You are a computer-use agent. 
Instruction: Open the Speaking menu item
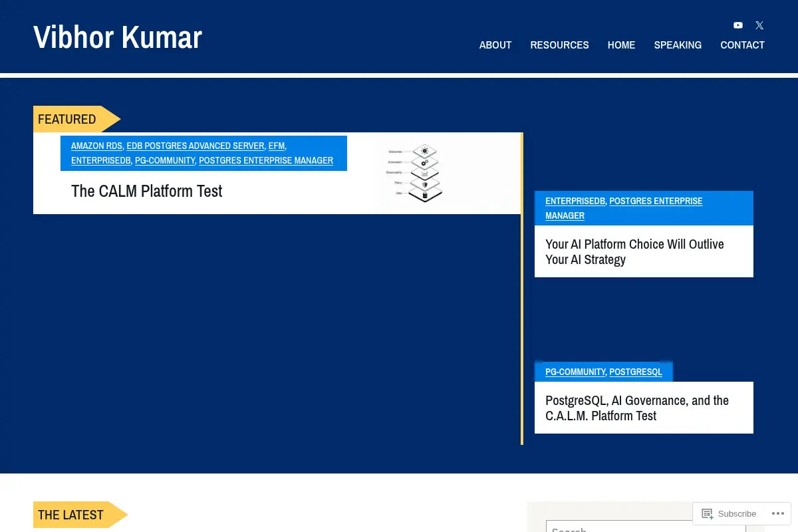pyautogui.click(x=678, y=45)
